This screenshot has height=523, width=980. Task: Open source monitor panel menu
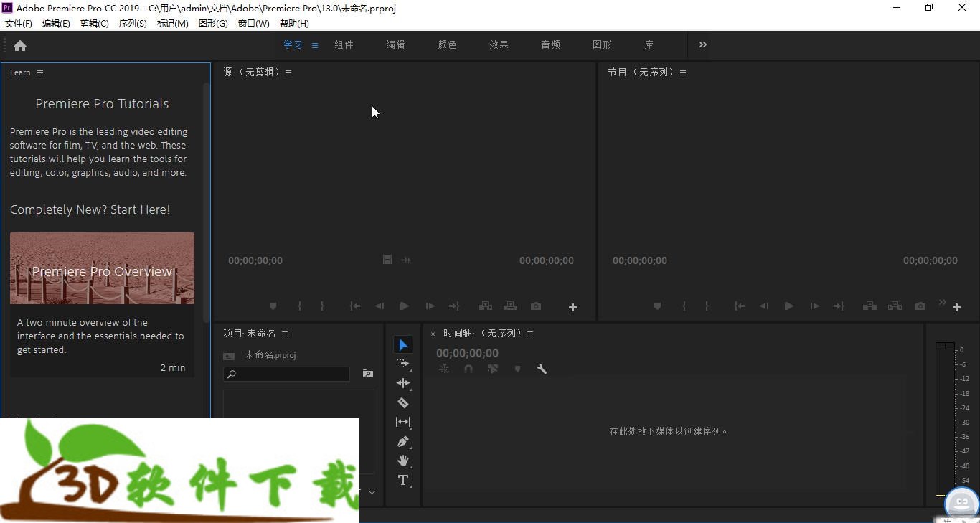pos(288,72)
